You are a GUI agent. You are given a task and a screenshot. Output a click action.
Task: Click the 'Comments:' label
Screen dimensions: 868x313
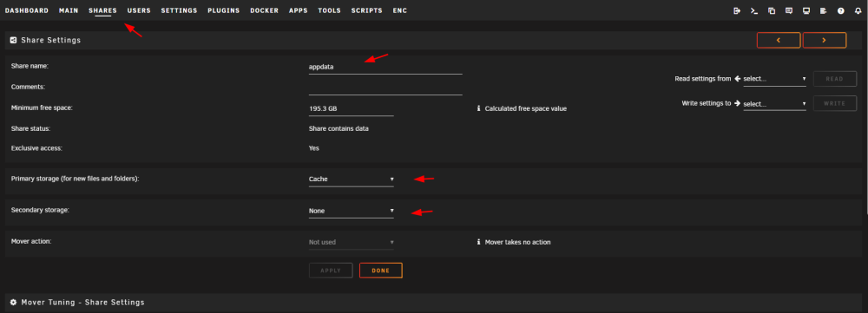[28, 87]
